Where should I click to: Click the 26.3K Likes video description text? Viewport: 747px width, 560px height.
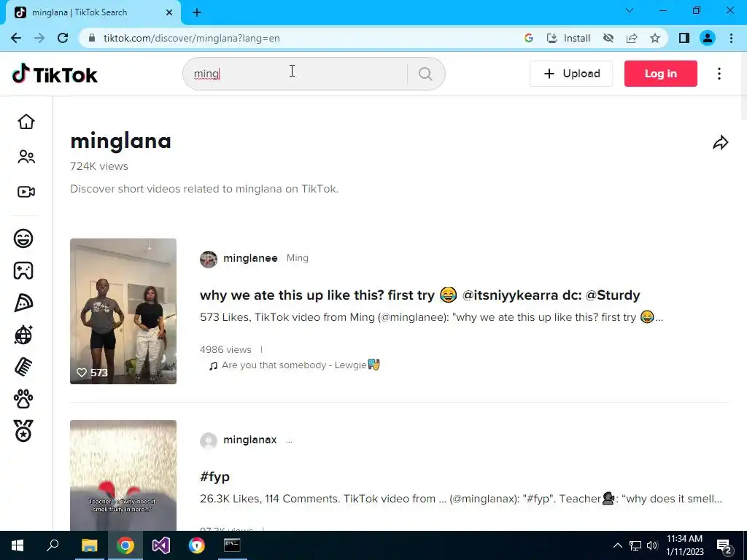[461, 499]
